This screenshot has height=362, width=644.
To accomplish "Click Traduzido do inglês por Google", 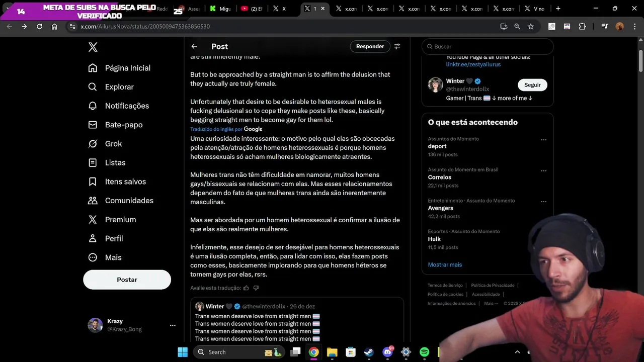I will (226, 129).
